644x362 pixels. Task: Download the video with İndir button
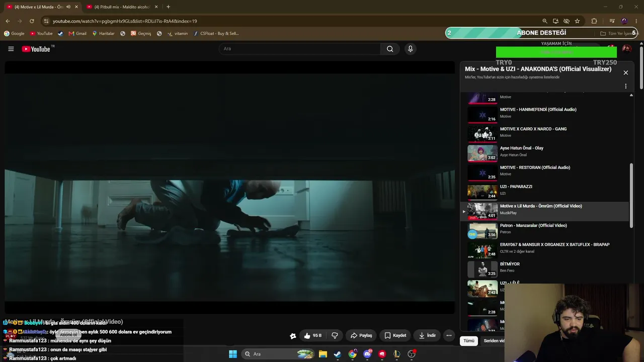427,335
